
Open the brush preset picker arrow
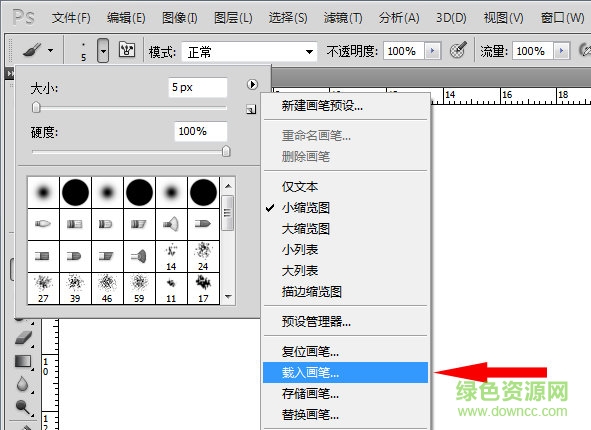(x=103, y=50)
